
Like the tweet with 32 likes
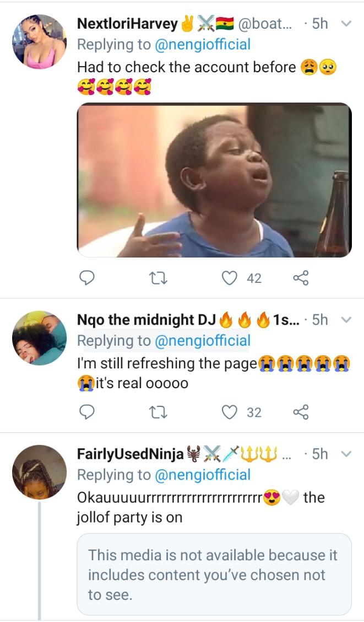pos(229,412)
